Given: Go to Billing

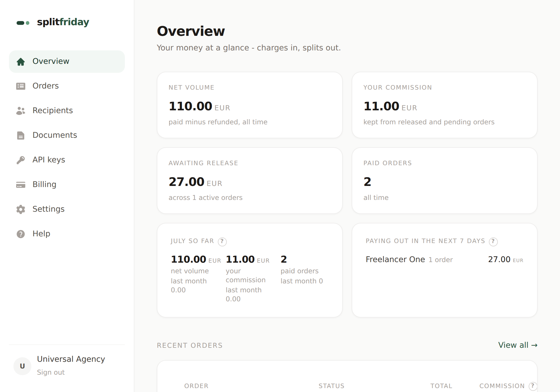Looking at the screenshot, I should click(x=67, y=185).
